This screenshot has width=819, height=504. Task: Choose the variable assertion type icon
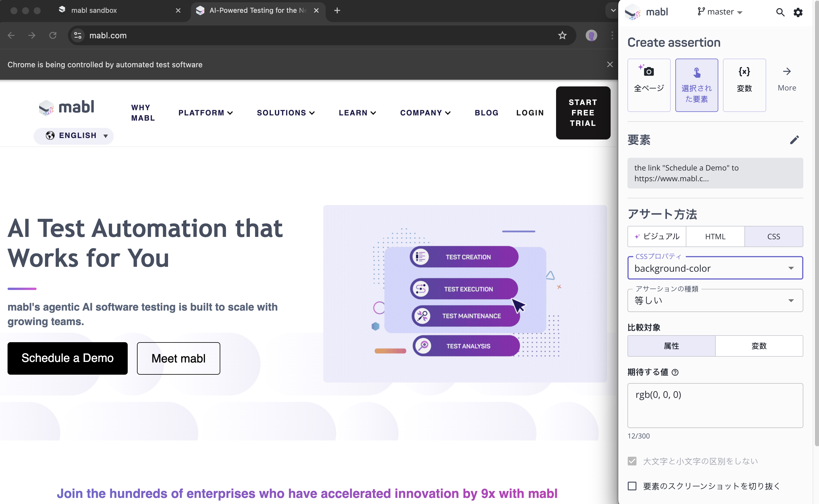pos(744,85)
